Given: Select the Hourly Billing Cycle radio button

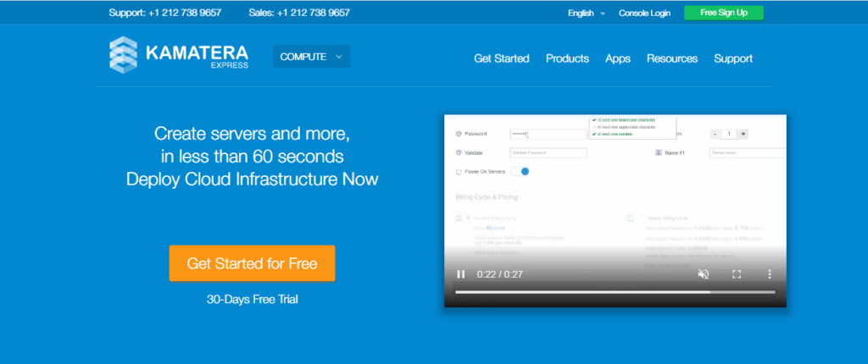Looking at the screenshot, I should click(x=642, y=218).
